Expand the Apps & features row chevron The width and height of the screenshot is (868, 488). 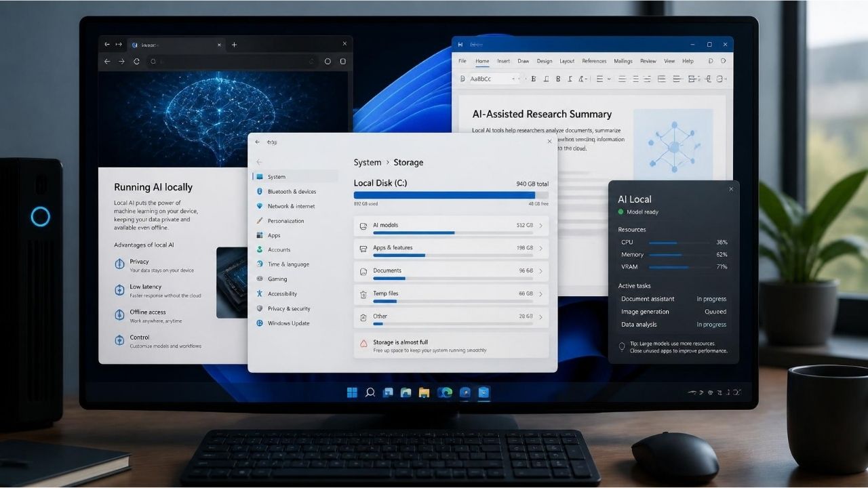[x=540, y=248]
